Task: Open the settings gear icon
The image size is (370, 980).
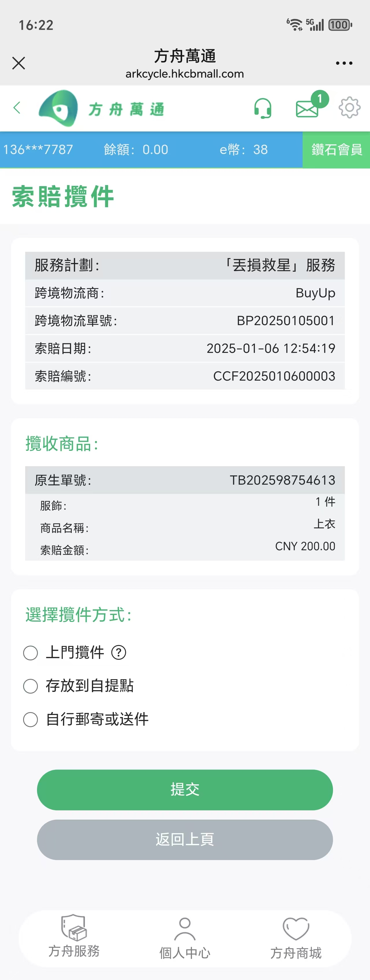Action: (349, 108)
